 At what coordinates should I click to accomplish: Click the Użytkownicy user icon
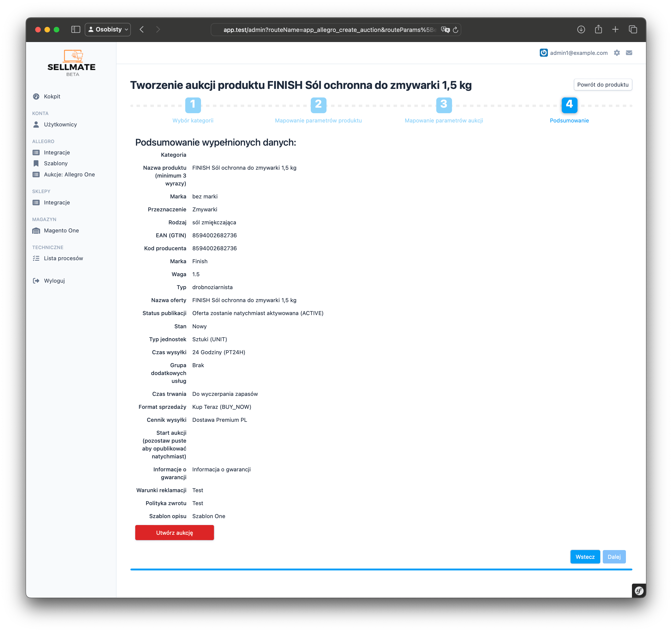pos(36,124)
